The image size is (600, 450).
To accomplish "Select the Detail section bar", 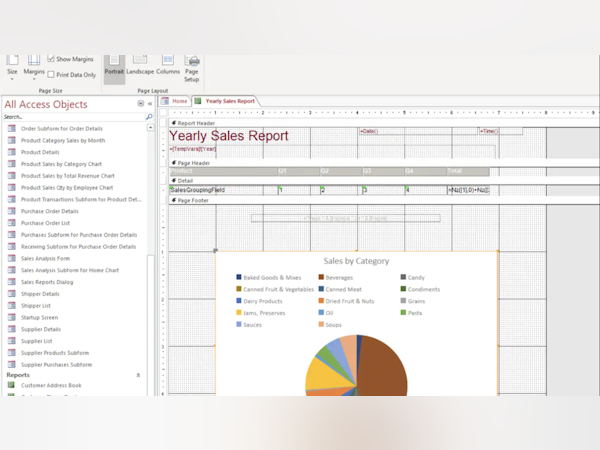I will (384, 181).
